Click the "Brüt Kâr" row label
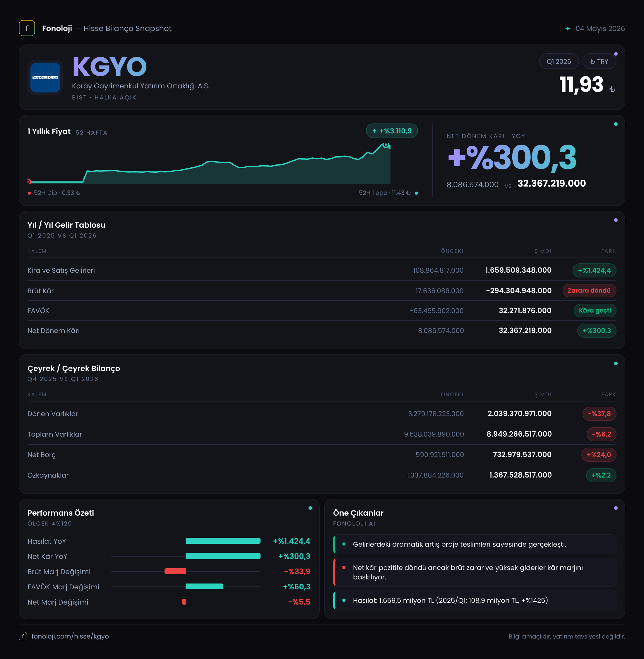This screenshot has height=659, width=644. coord(41,291)
